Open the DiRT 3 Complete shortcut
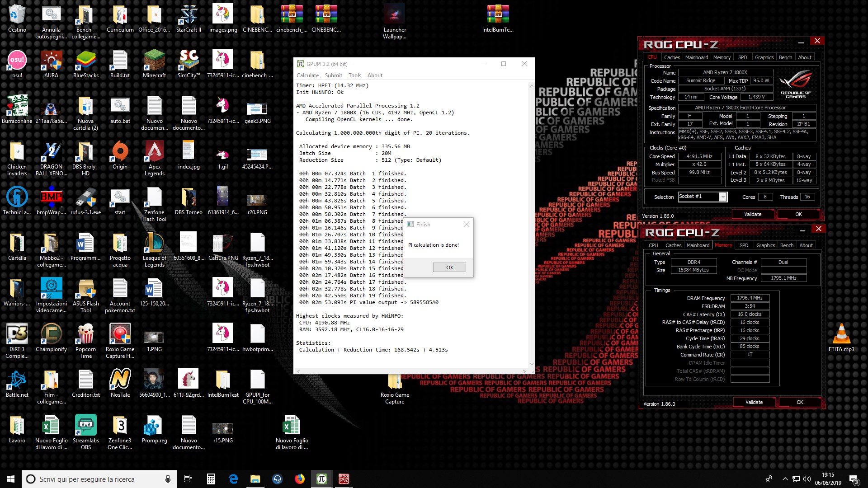 17,342
